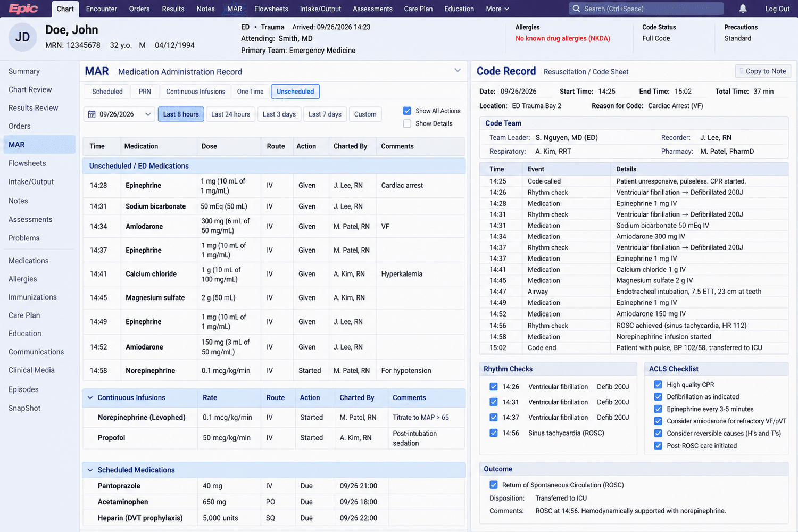Open the notifications bell
Viewport: 798px width, 532px height.
743,9
